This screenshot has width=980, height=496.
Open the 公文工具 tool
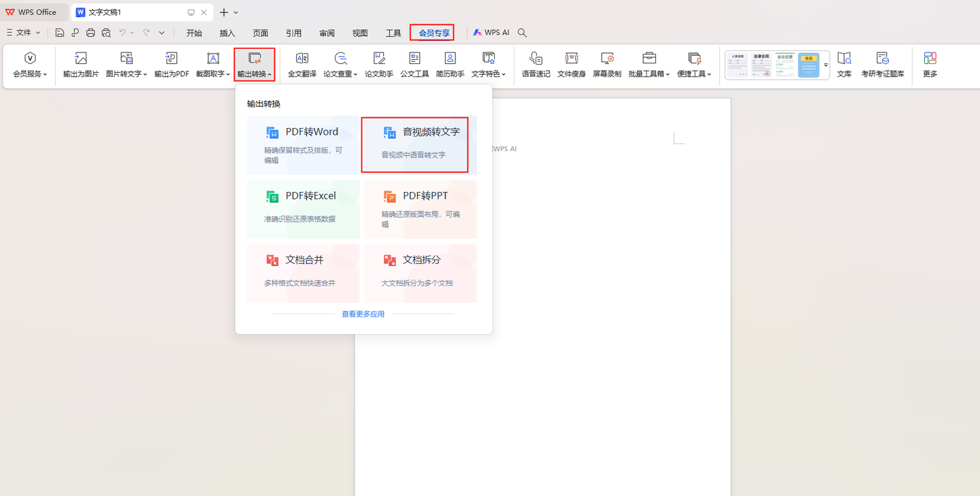click(x=414, y=65)
